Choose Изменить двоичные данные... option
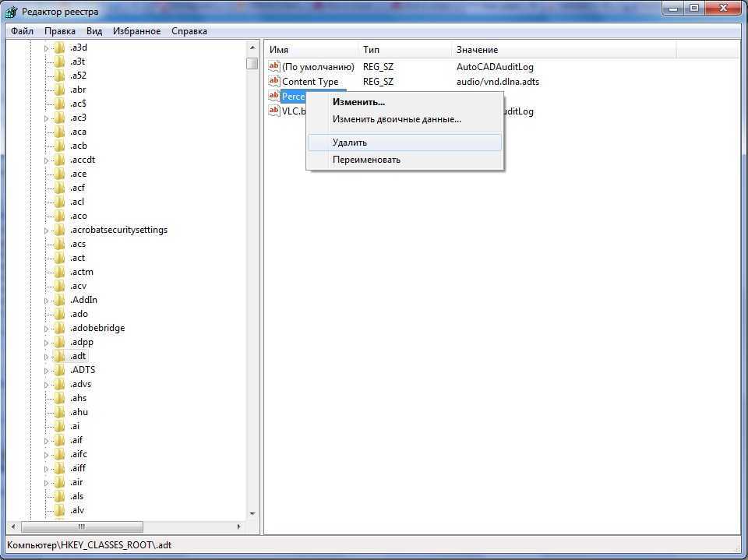This screenshot has height=560, width=748. (404, 119)
